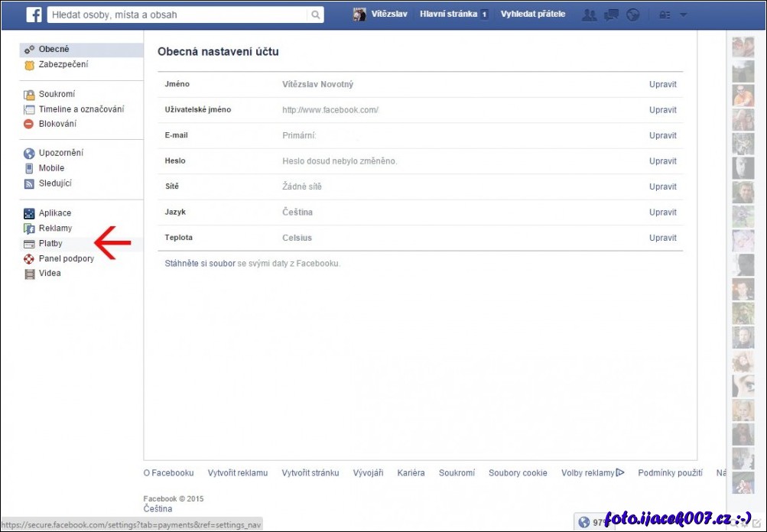The image size is (767, 532).
Task: Open Aplikace settings in sidebar
Action: [54, 213]
